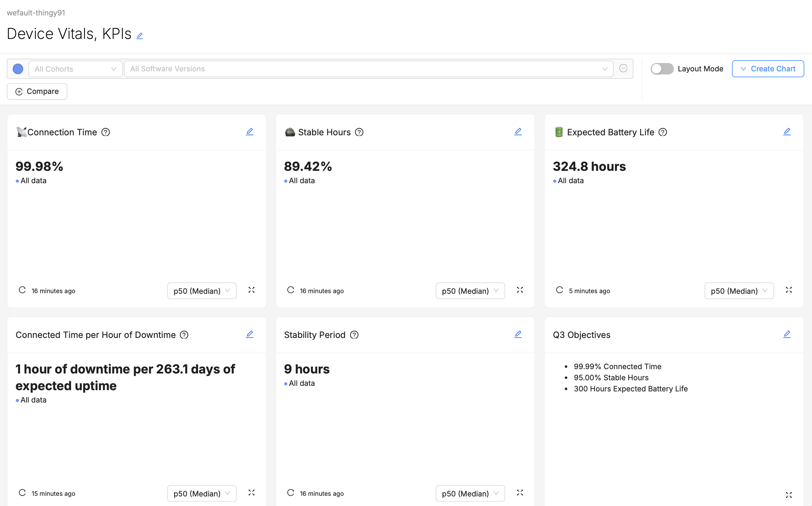Click the pencil icon beside Device Vitals, KPIs title
Viewport: 812px width, 506px height.
coord(140,35)
